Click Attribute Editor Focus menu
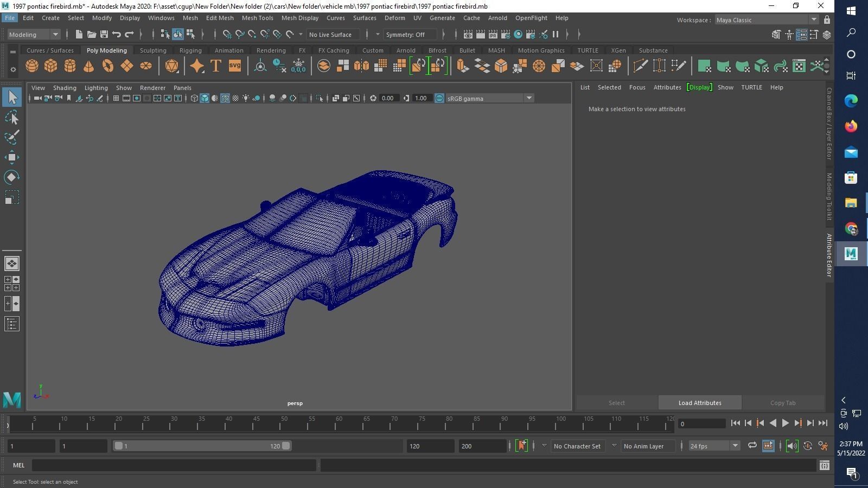Screen dimensions: 868x488 (637, 87)
